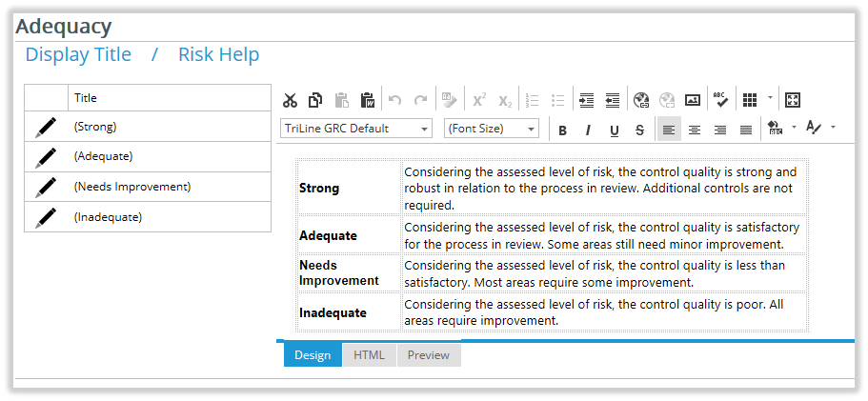Screen dimensions: 868x401
Task: Align text left
Action: pos(669,130)
